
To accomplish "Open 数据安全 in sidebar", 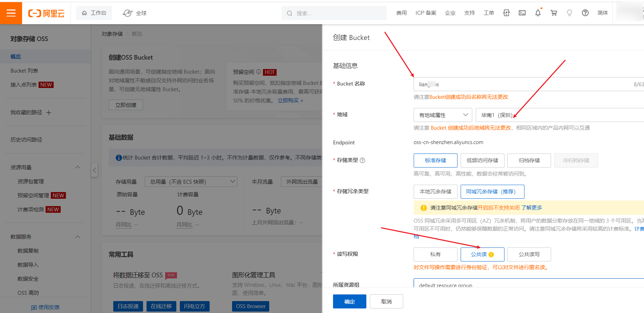I will [x=28, y=279].
